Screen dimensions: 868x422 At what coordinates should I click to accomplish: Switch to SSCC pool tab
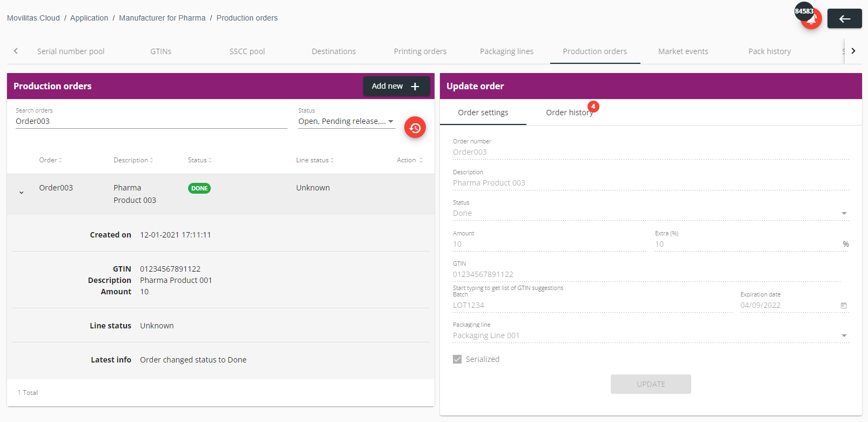click(x=247, y=51)
